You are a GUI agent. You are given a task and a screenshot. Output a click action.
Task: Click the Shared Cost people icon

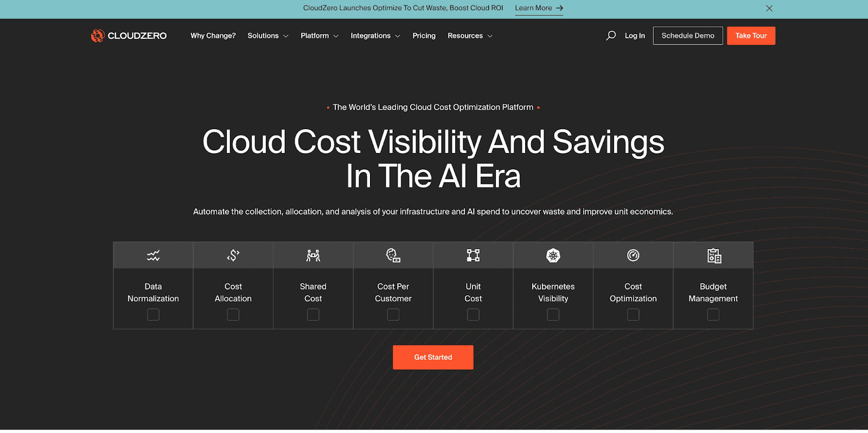[313, 255]
